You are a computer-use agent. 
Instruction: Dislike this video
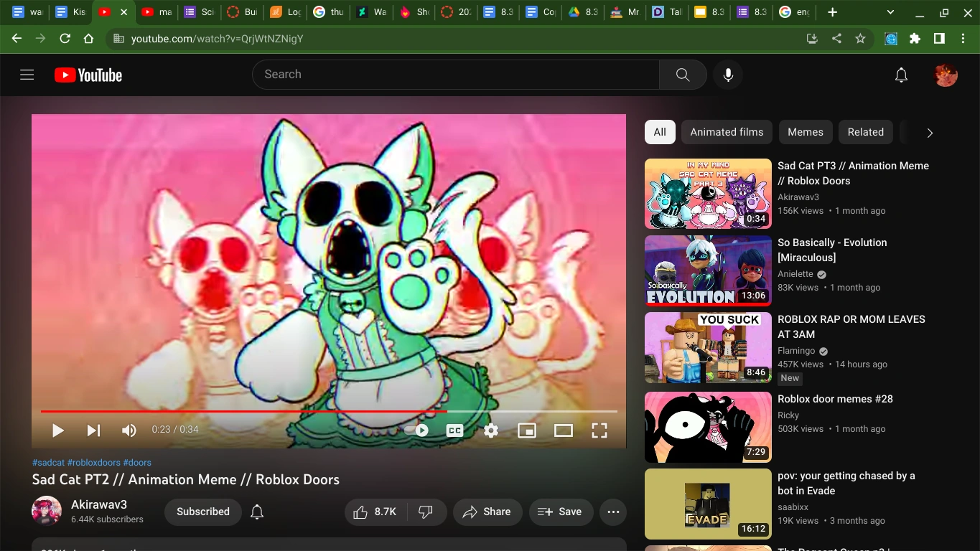426,512
